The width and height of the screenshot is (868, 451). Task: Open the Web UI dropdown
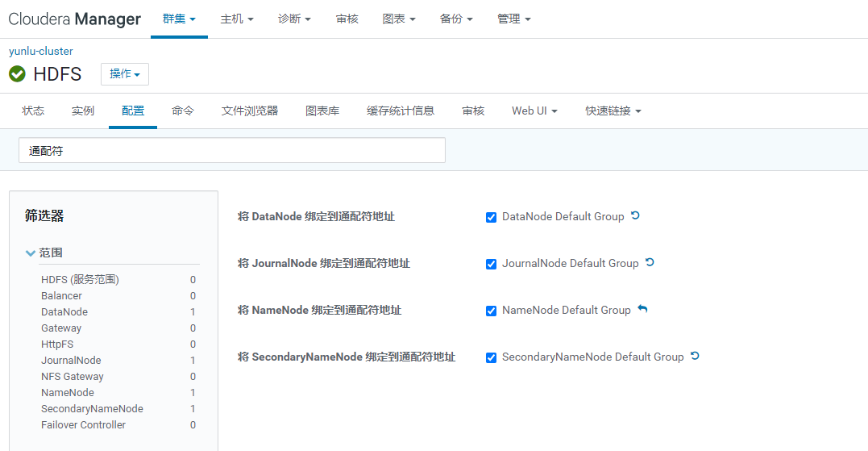coord(534,111)
